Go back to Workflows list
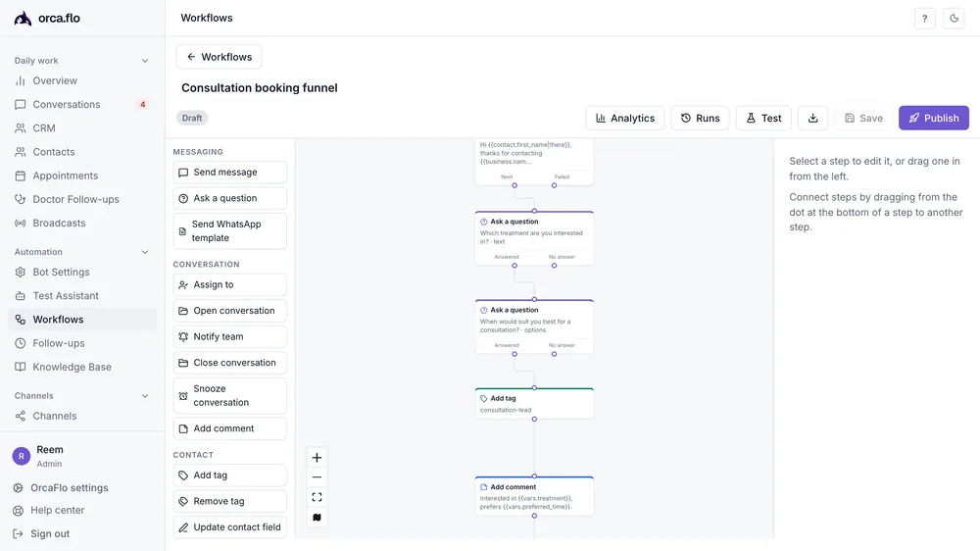980x551 pixels. (x=219, y=57)
